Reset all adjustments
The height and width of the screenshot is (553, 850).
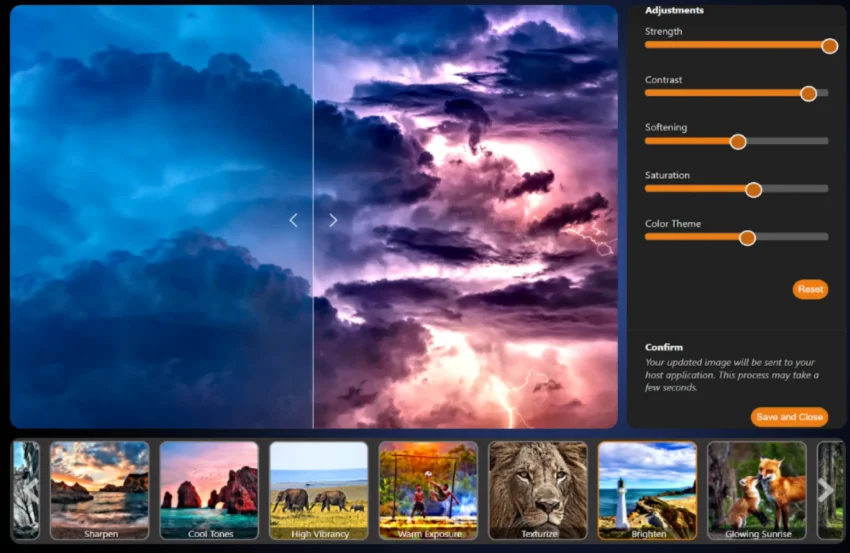coord(810,289)
